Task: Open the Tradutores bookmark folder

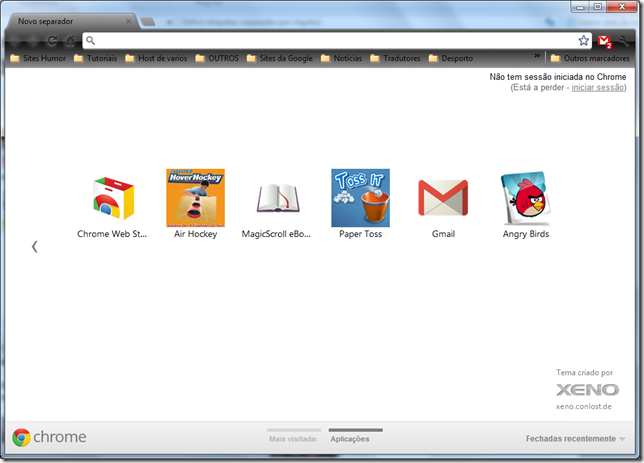Action: (396, 58)
